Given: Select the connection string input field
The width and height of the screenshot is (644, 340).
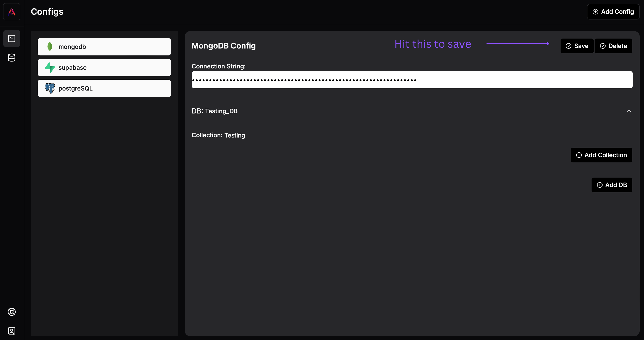Looking at the screenshot, I should 412,79.
